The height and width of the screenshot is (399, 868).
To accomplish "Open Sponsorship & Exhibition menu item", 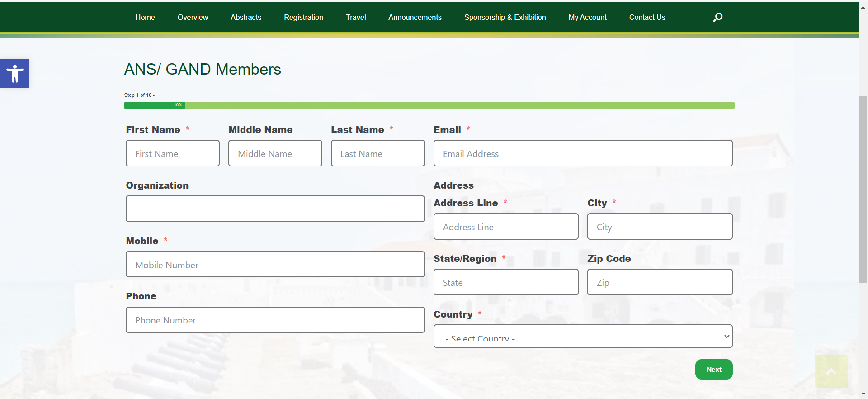I will click(x=505, y=17).
